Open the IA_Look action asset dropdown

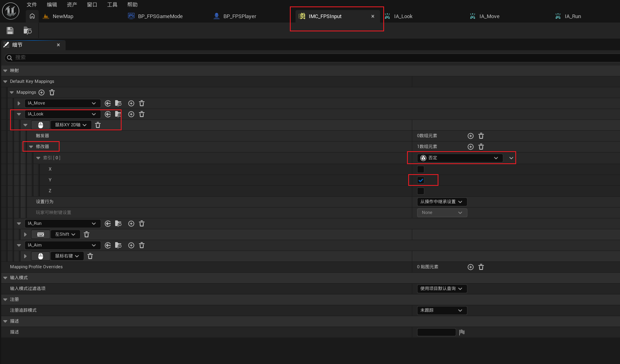pos(62,114)
